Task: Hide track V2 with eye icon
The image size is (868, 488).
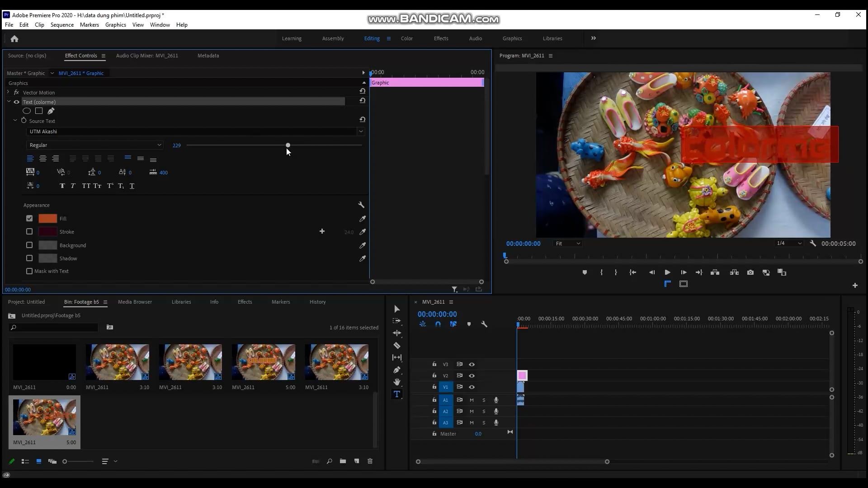Action: point(472,376)
